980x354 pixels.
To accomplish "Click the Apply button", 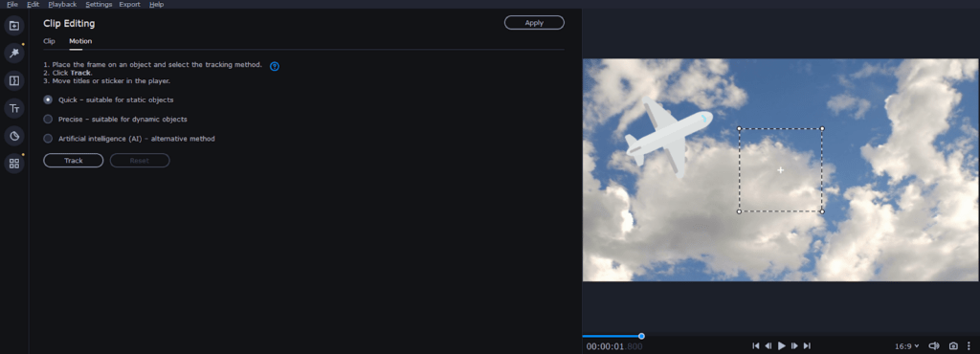I will click(x=534, y=22).
